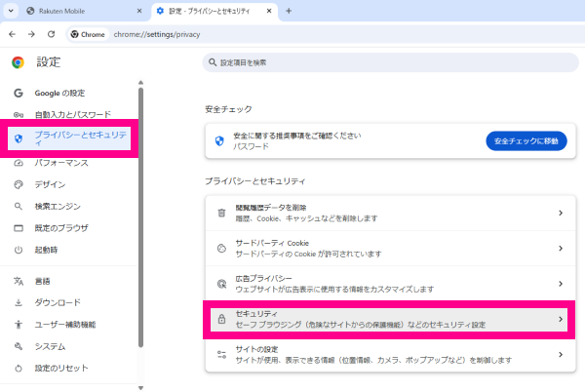
Task: Expand サイトの設定 using its arrow
Action: (560, 353)
